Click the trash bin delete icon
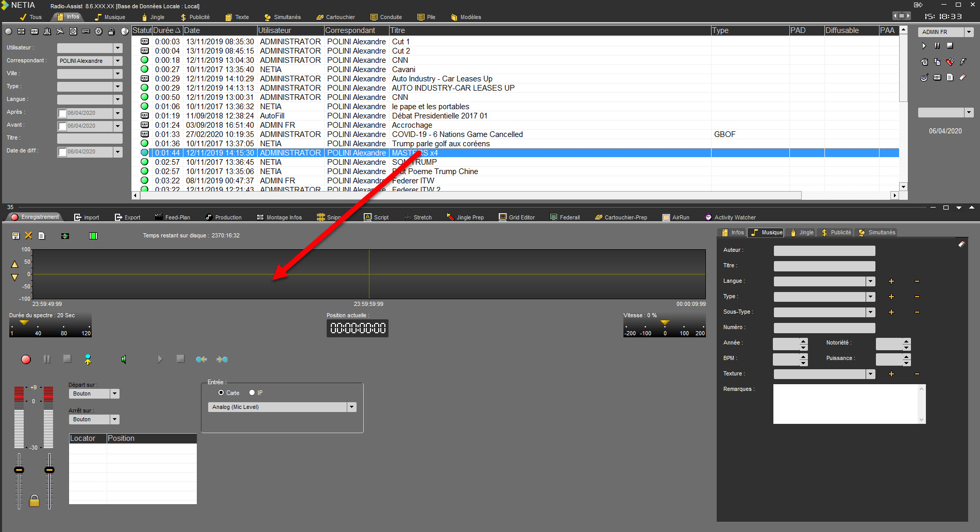The width and height of the screenshot is (980, 532). coord(924,62)
